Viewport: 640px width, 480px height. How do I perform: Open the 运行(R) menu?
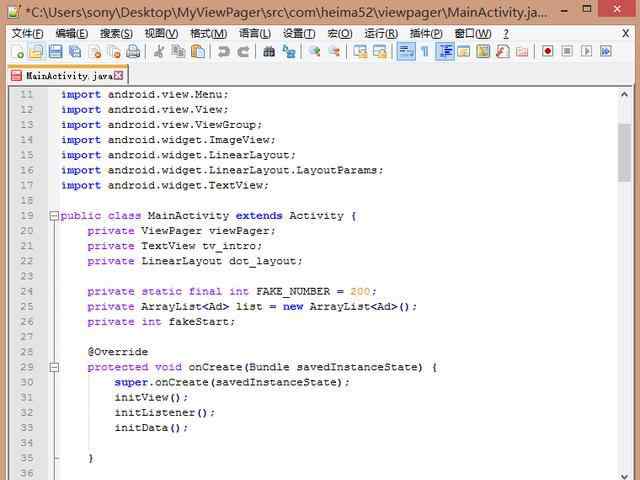pyautogui.click(x=381, y=33)
